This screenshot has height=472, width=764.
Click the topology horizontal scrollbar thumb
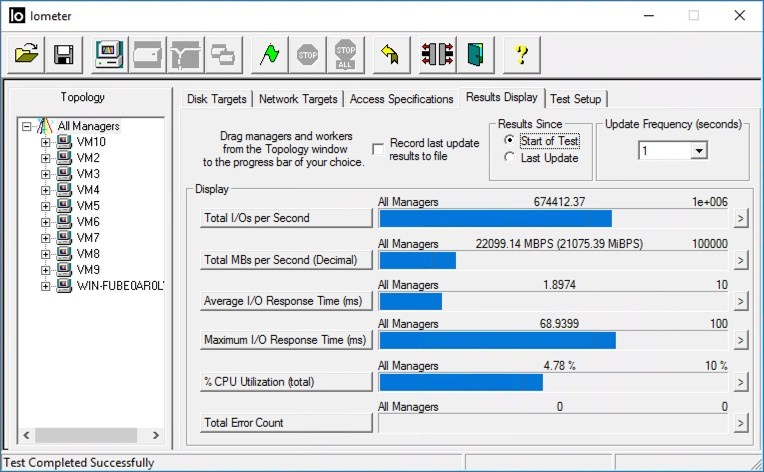pyautogui.click(x=86, y=435)
